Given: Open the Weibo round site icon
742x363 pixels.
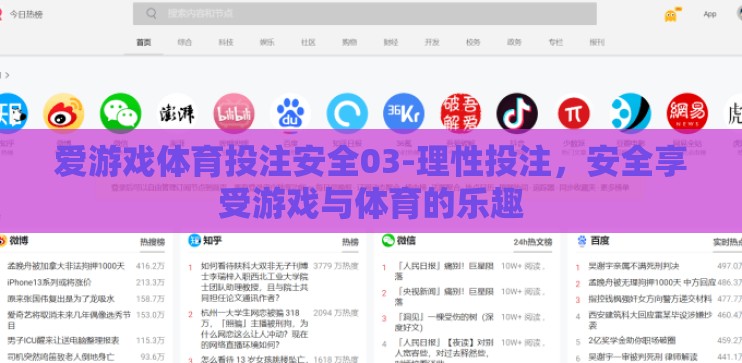Looking at the screenshot, I should tap(63, 113).
